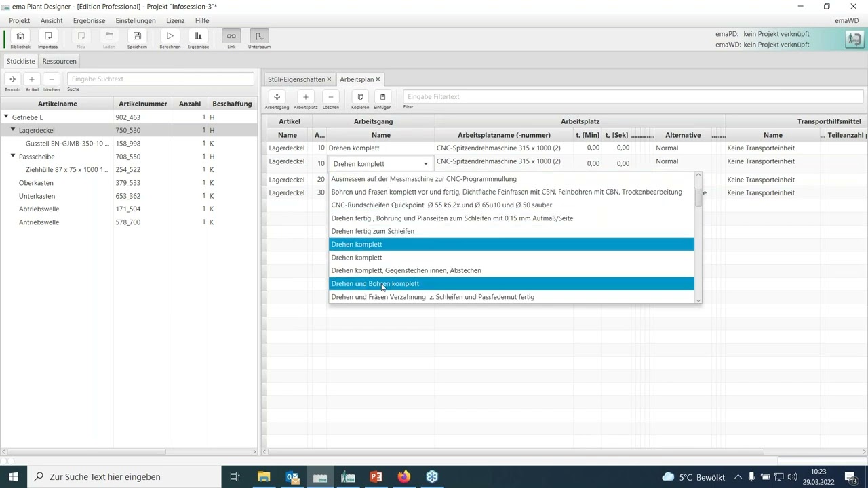This screenshot has height=488, width=868.
Task: Collapse the Getriebe L tree node
Action: (x=6, y=117)
